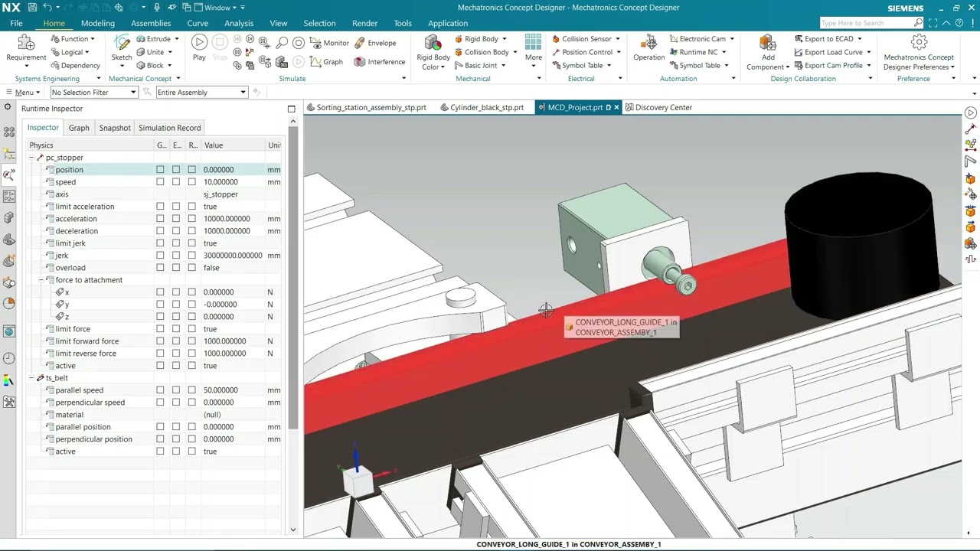This screenshot has width=980, height=551.
Task: Open the Sorting_station_assembly_stp.prt document tab
Action: (x=366, y=108)
